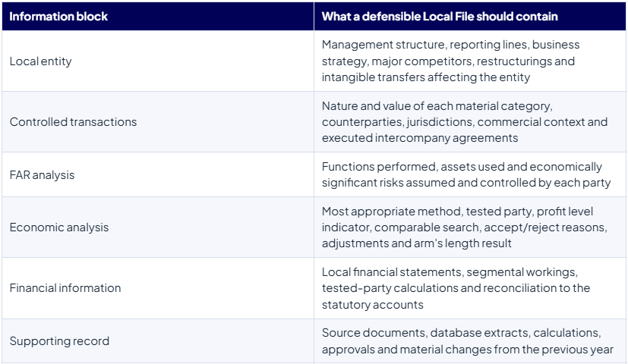
Task: Click the 'Management structure, reporting lines' description
Action: pos(450,61)
